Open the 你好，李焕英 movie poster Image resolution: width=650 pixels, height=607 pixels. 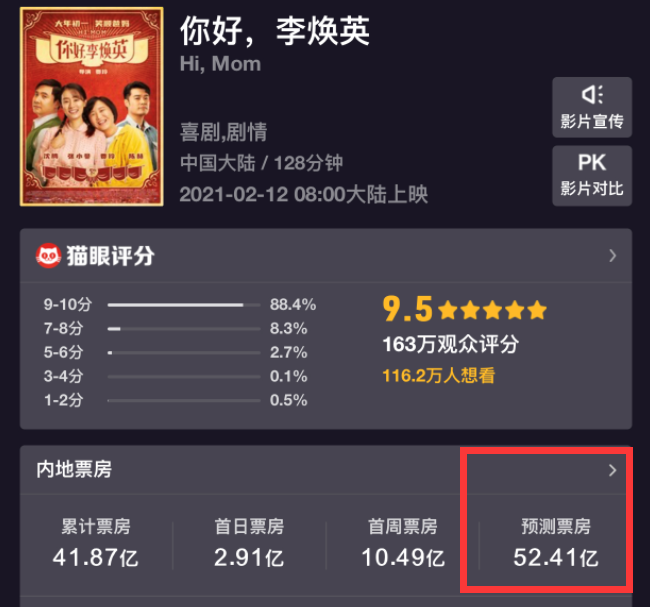click(x=92, y=107)
